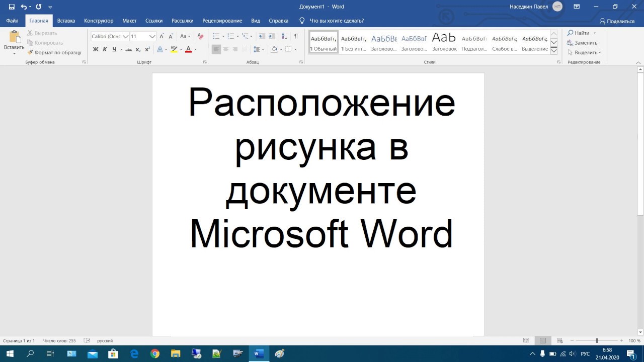The height and width of the screenshot is (362, 644).
Task: Decrease paragraph indent
Action: coord(262,36)
